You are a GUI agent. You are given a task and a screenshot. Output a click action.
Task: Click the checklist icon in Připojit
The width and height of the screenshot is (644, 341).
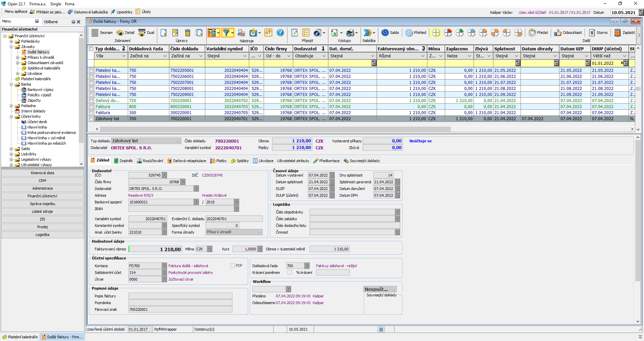click(306, 33)
